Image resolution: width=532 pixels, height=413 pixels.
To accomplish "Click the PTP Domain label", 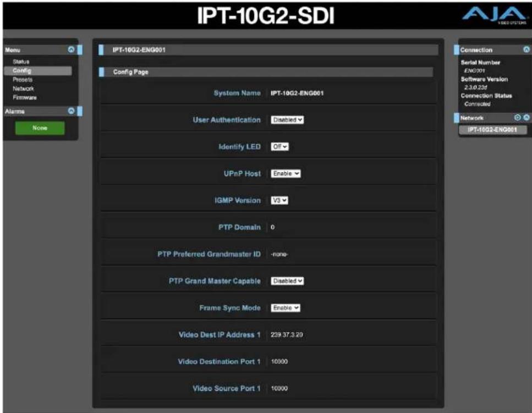I will 239,227.
